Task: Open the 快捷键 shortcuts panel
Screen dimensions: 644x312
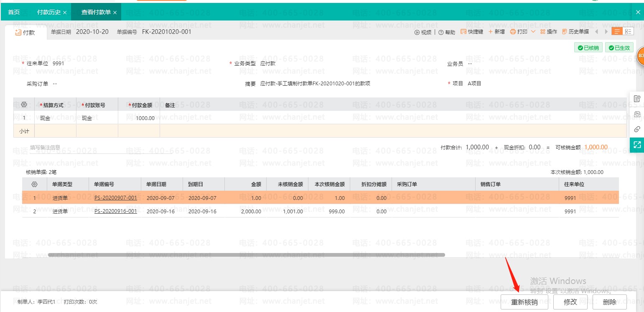Action: [471, 31]
